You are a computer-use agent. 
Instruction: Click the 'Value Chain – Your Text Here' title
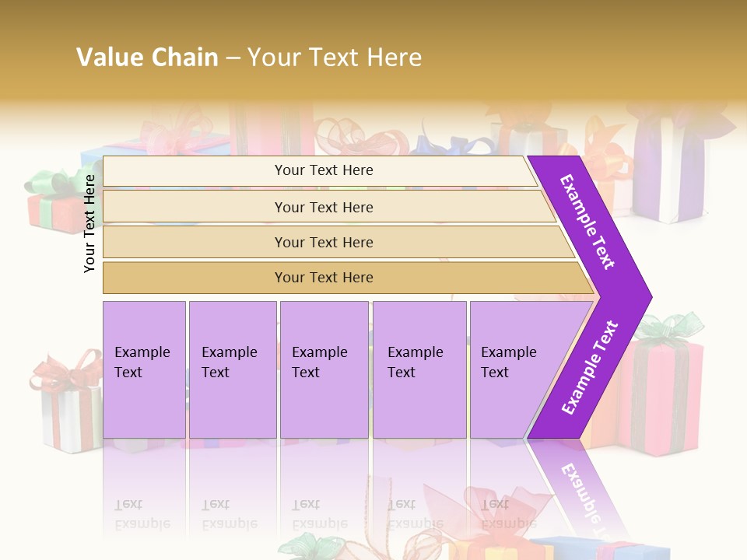click(x=249, y=57)
